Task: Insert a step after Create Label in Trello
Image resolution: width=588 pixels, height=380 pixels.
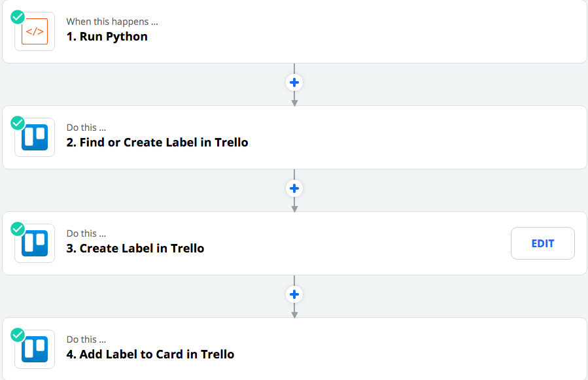Action: coord(294,294)
